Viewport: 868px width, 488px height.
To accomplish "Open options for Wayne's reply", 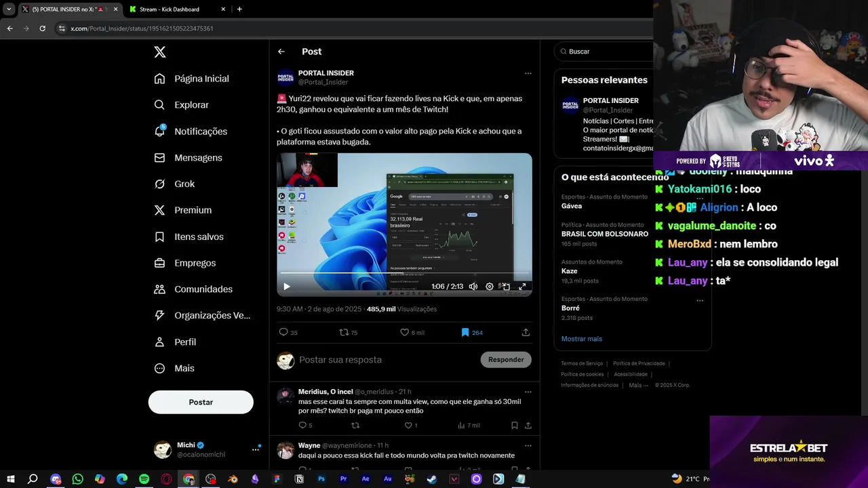I will [x=528, y=446].
